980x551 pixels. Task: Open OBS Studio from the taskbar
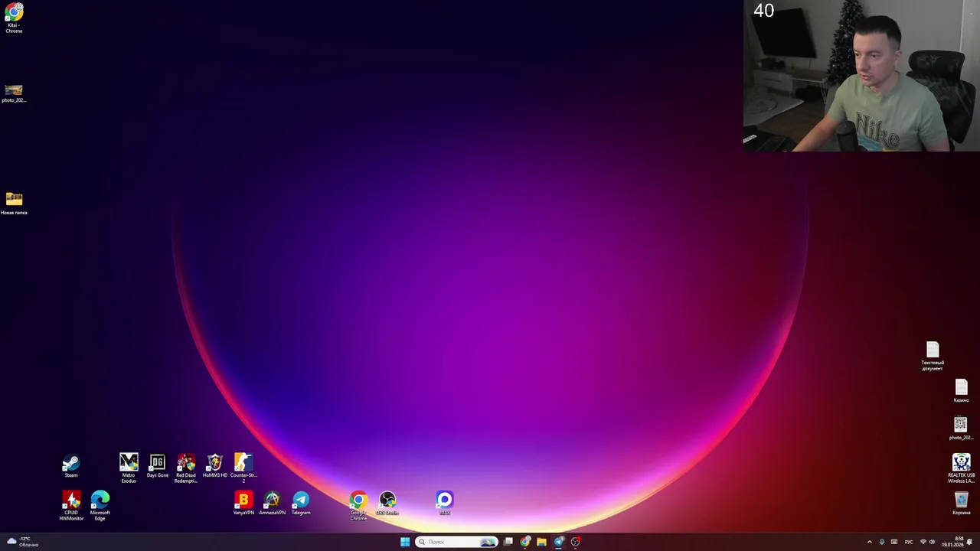click(x=576, y=542)
